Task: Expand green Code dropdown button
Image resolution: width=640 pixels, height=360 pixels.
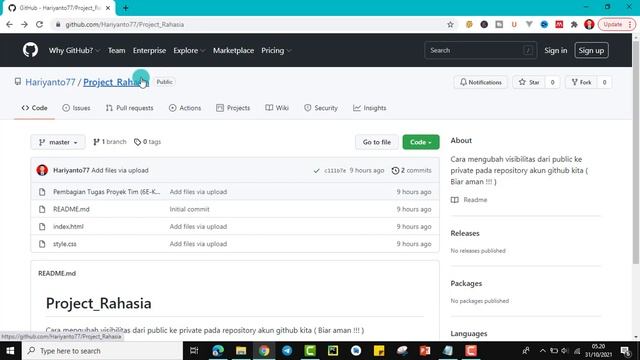Action: coord(421,142)
